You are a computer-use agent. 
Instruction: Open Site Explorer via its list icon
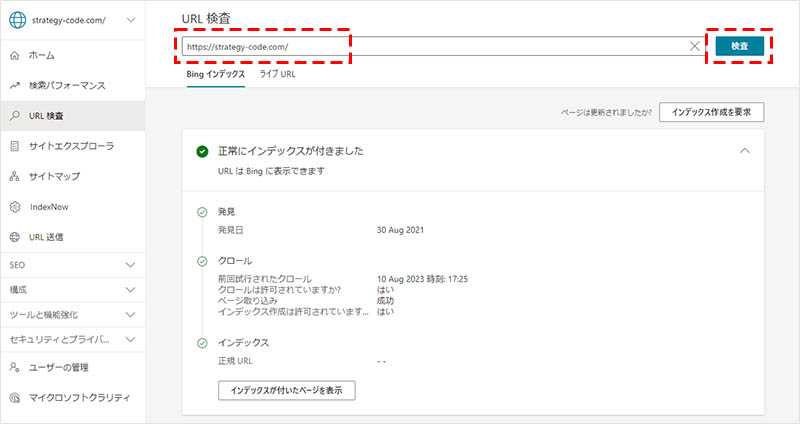pos(13,146)
